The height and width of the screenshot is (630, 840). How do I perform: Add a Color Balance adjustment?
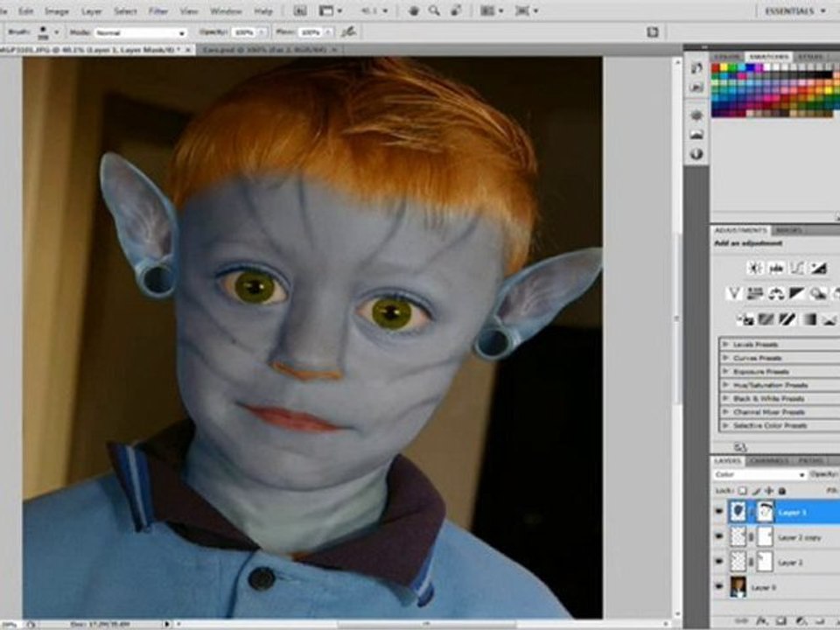coord(776,293)
